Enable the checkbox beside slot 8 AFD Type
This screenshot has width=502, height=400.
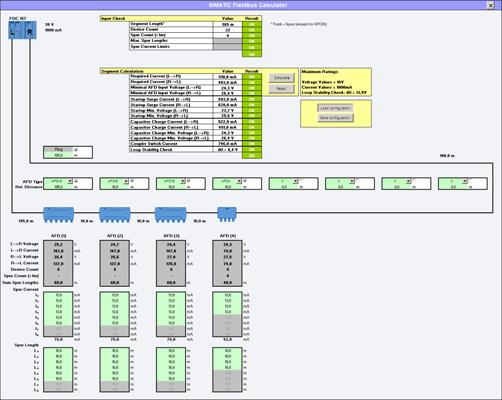(471, 181)
